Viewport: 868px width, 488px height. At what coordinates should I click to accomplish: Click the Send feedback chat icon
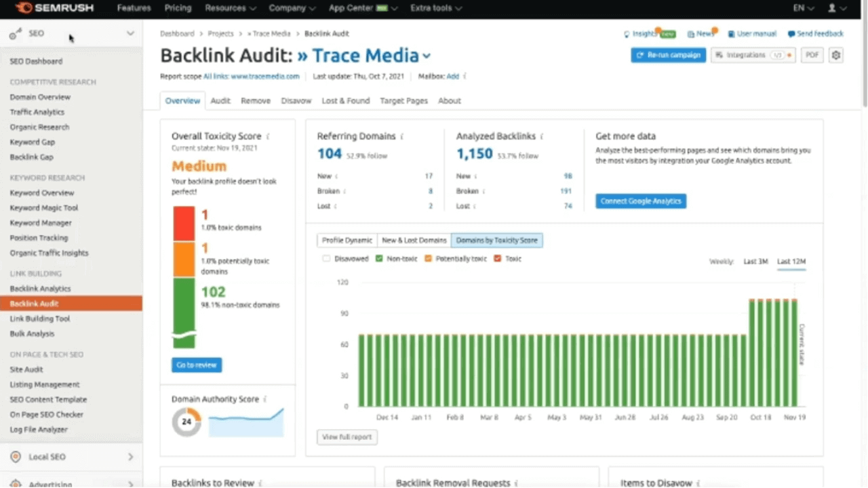(791, 34)
